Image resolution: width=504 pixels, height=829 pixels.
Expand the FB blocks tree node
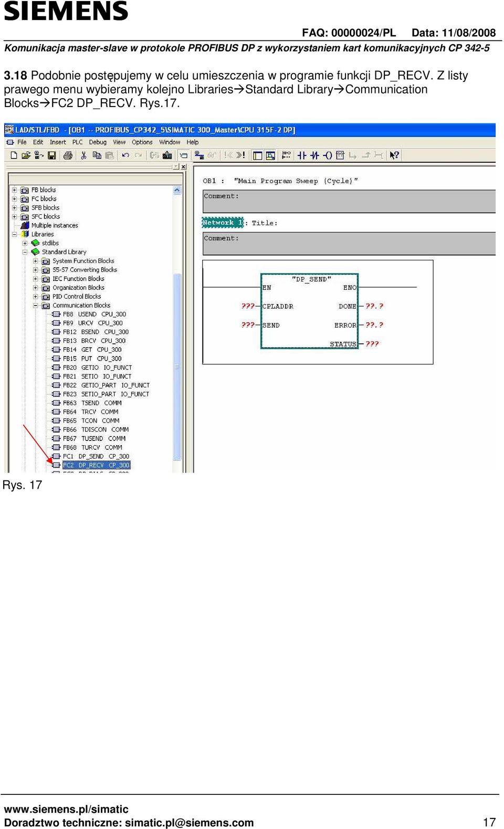click(14, 190)
